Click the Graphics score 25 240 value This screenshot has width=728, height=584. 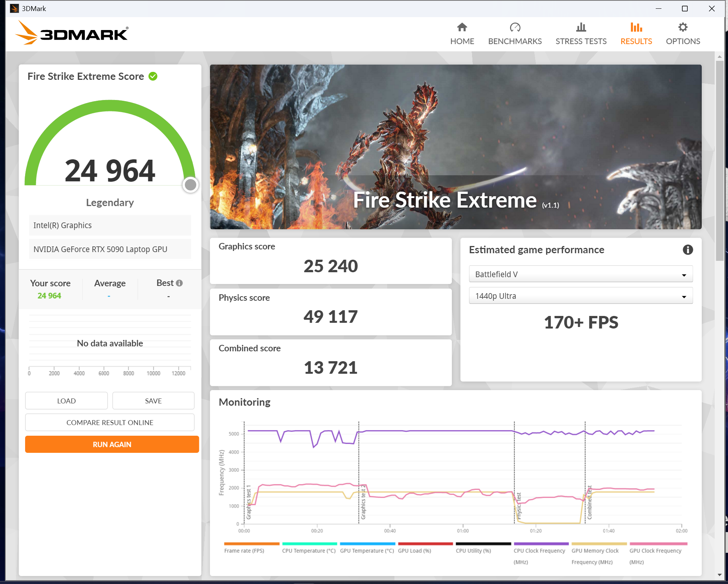[331, 266]
